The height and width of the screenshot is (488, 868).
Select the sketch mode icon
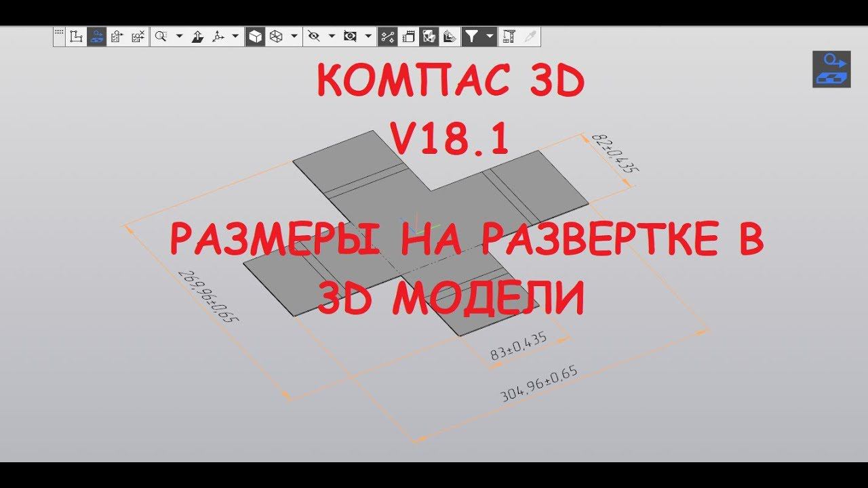tap(77, 37)
